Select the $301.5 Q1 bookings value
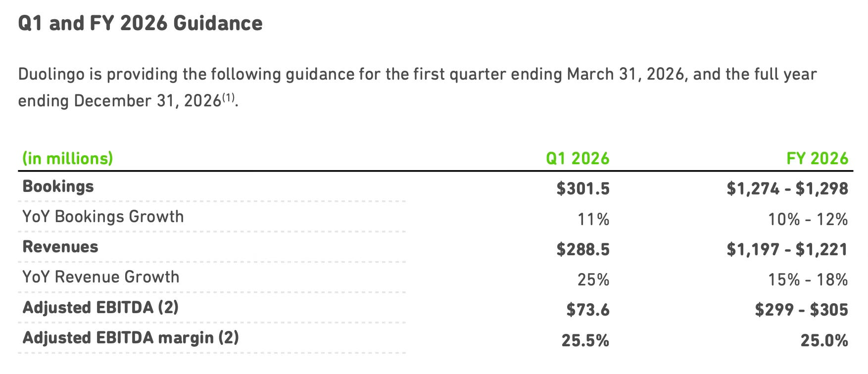The width and height of the screenshot is (868, 374). pos(583,188)
